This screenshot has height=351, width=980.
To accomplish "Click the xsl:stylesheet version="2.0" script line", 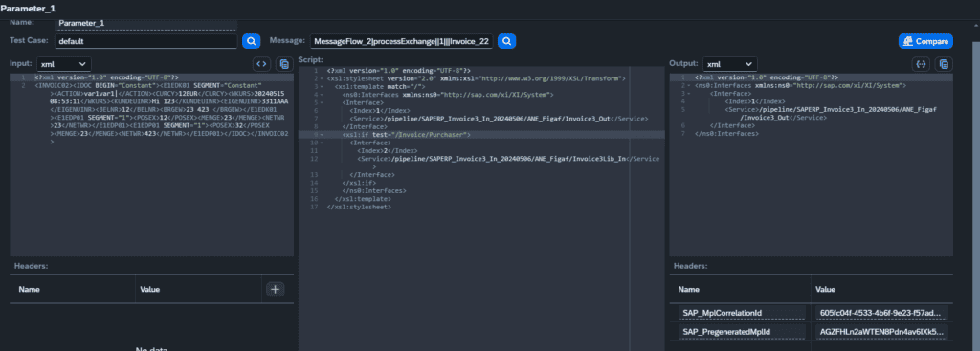I will pyautogui.click(x=477, y=79).
